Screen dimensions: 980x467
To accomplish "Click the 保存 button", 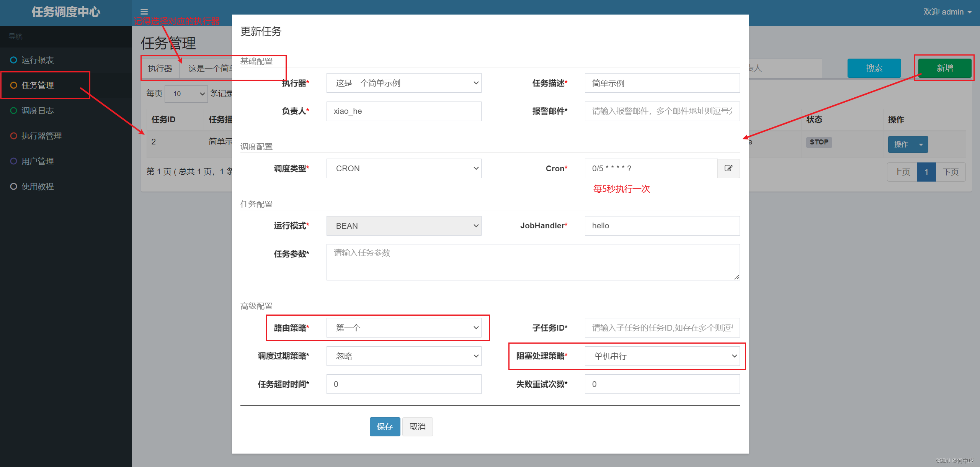I will [384, 427].
